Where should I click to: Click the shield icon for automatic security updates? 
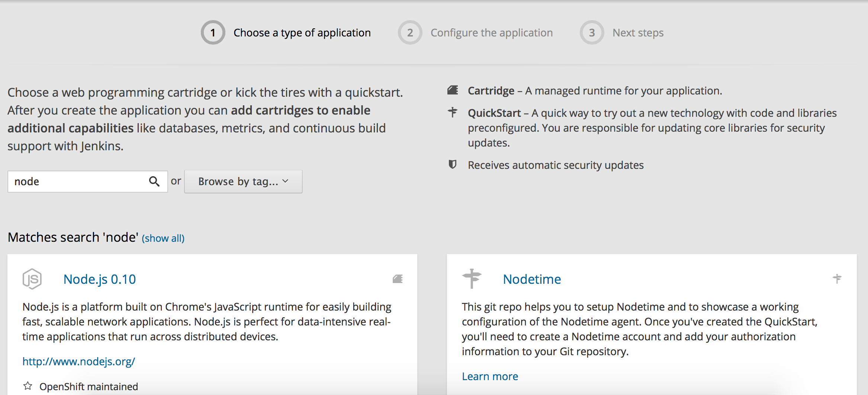[x=453, y=164]
